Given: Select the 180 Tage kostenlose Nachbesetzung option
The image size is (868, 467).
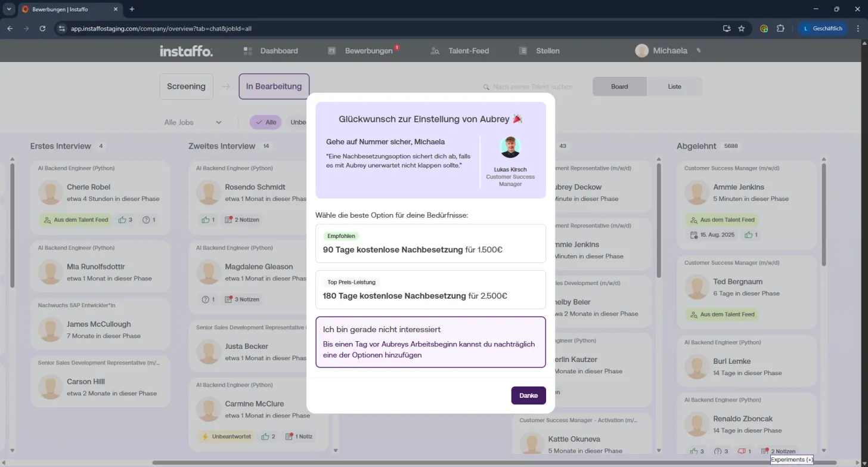Looking at the screenshot, I should (430, 289).
